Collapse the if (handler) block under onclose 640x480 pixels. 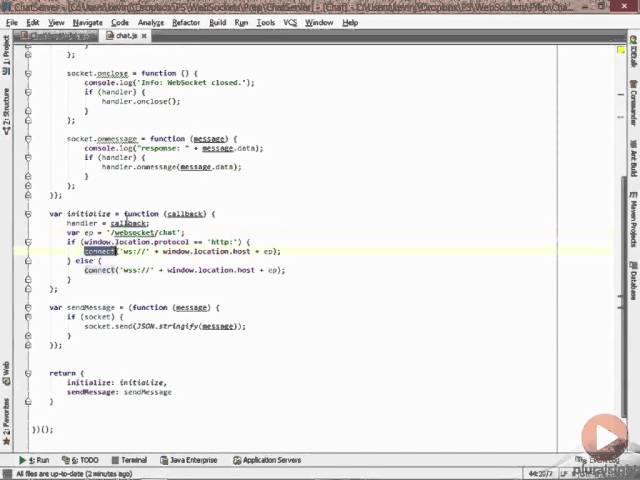click(28, 92)
